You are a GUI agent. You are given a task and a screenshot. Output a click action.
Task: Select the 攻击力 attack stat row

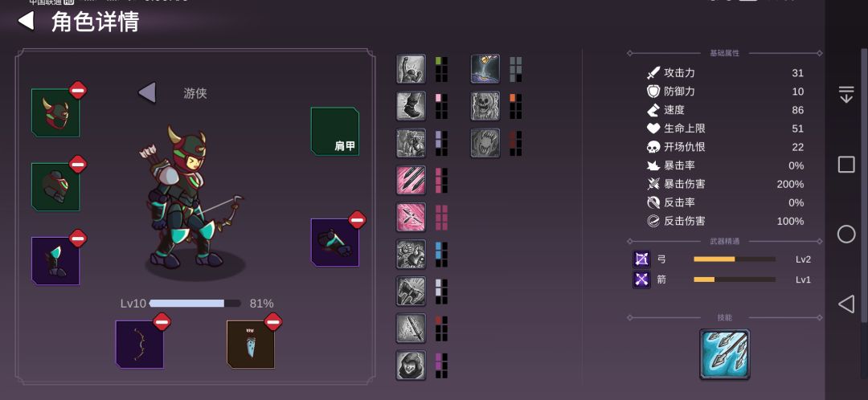[x=725, y=73]
